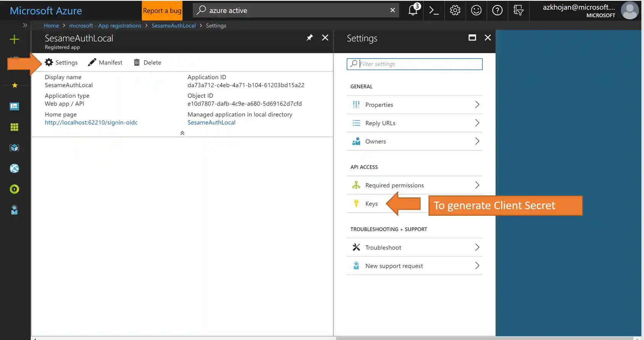Select the Application ID value da73a712-c4eb
This screenshot has width=644, height=340.
[246, 85]
